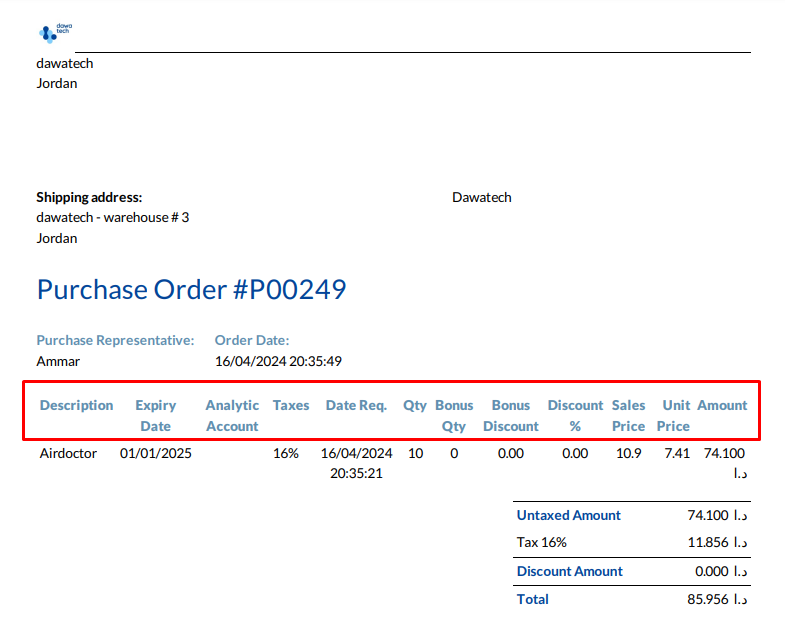Click line amount '74.100' in Airdoctor row
Screen dimensions: 785x641
coord(724,453)
